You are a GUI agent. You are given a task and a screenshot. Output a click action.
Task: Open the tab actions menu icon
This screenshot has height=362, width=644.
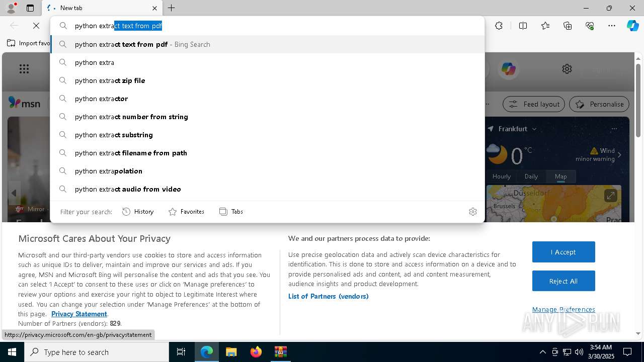click(30, 8)
